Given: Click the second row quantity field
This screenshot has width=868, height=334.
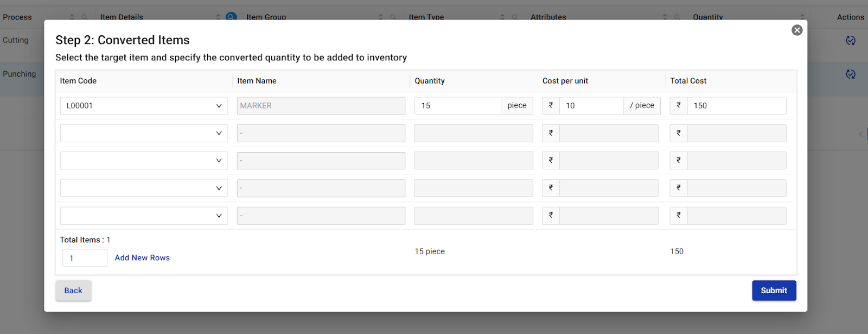Looking at the screenshot, I should click(473, 133).
